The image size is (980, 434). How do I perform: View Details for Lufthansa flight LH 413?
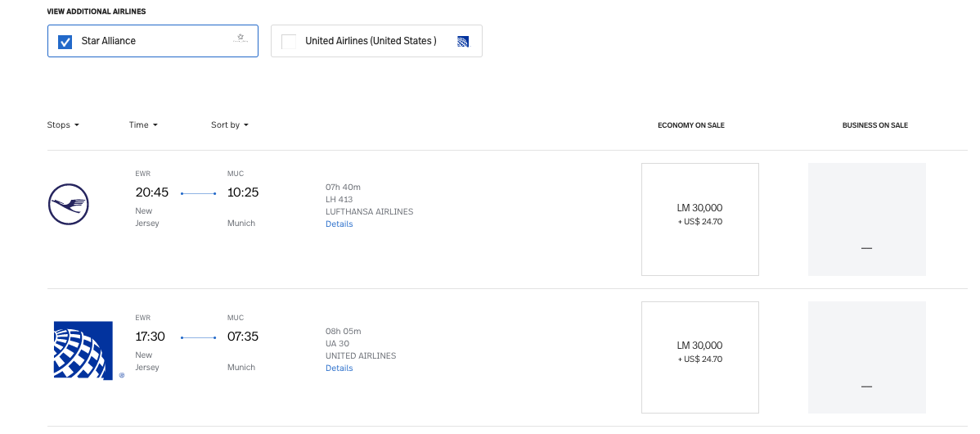click(x=339, y=224)
